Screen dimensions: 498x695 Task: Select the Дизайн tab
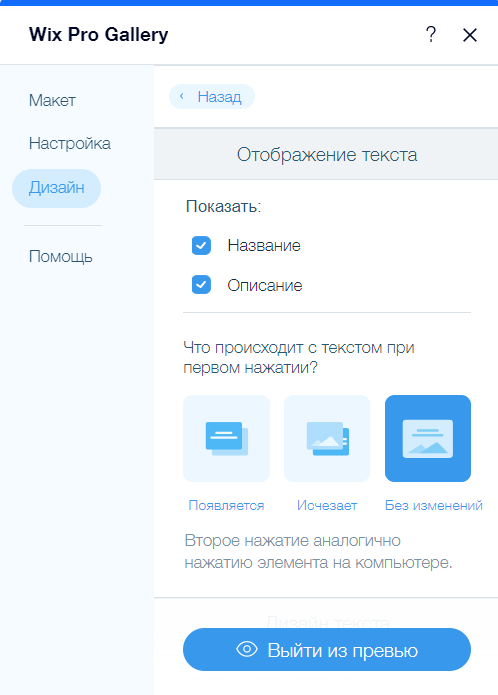[x=57, y=188]
